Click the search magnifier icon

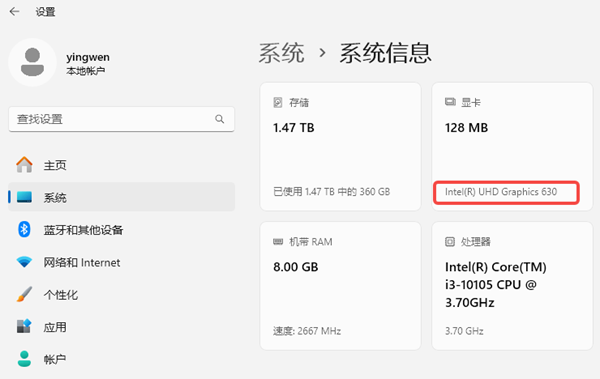(x=220, y=119)
